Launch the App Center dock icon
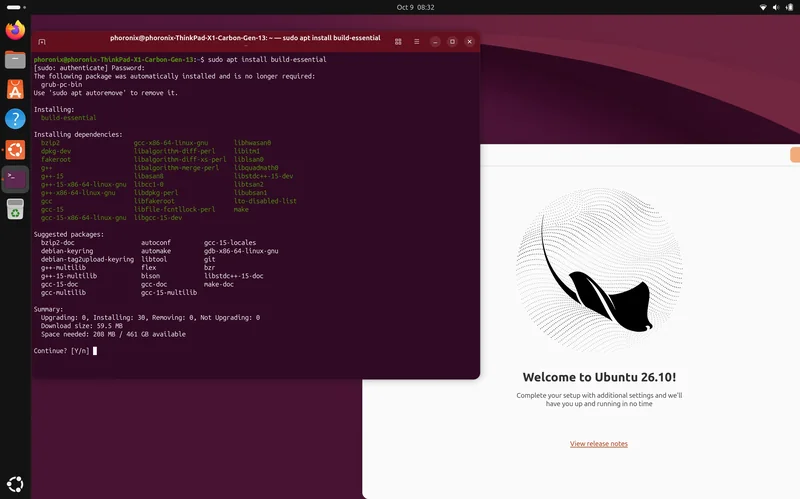 15,90
